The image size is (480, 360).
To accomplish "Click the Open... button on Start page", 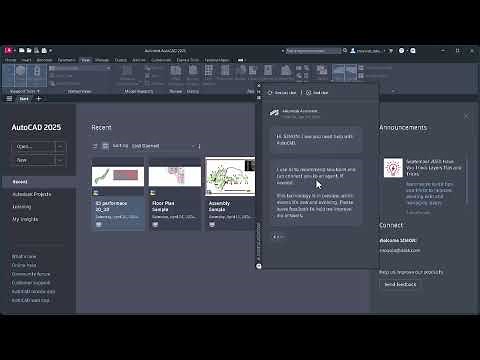I will [33, 147].
